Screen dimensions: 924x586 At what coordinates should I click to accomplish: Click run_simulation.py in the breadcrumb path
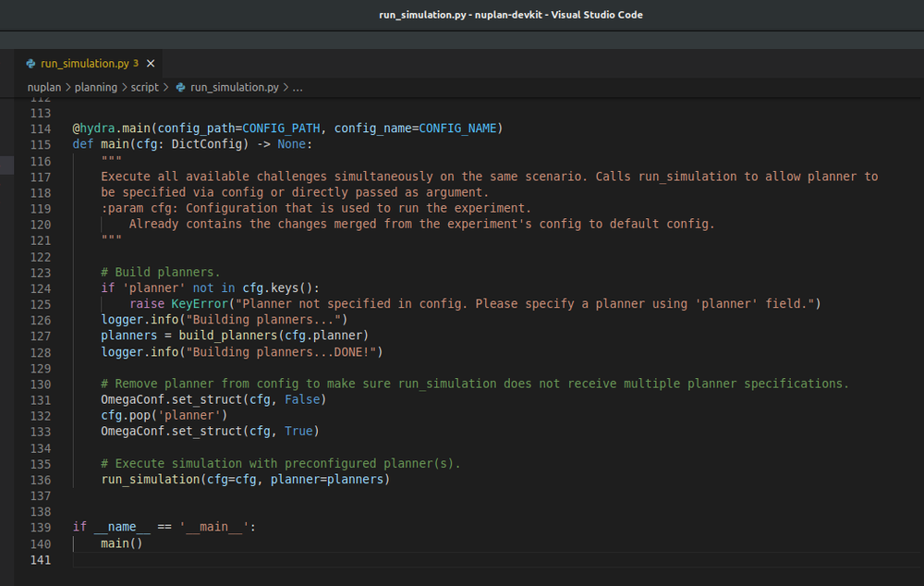(235, 87)
